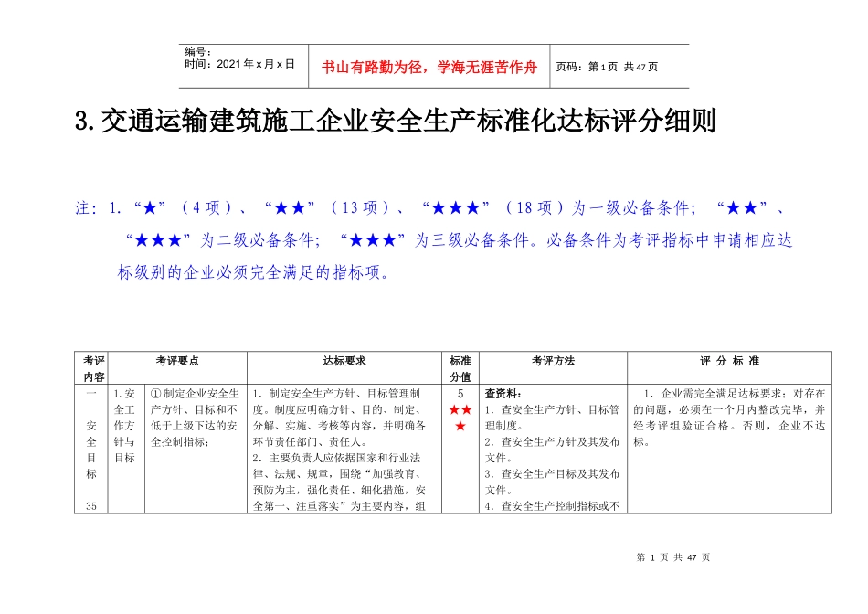
Task: Click the red motto '书山有路勤为径,学海无涯苦作舟'
Action: point(429,68)
